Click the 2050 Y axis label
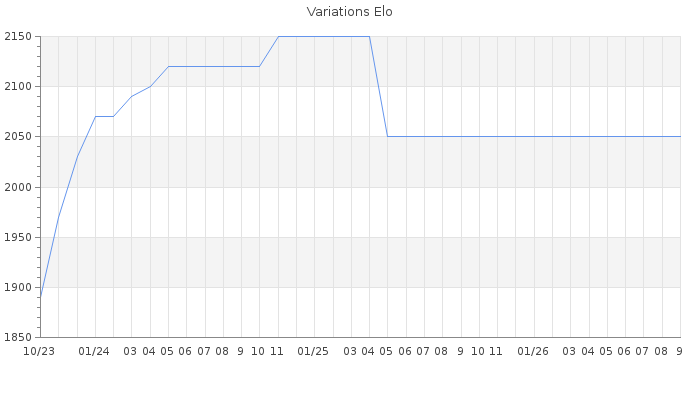 click(x=18, y=137)
